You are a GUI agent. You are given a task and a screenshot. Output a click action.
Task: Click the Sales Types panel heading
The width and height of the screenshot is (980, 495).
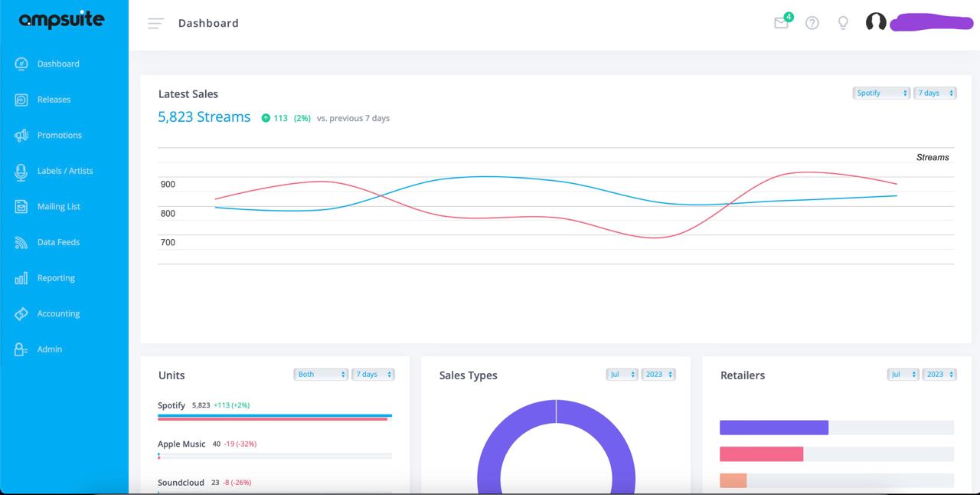click(x=469, y=375)
